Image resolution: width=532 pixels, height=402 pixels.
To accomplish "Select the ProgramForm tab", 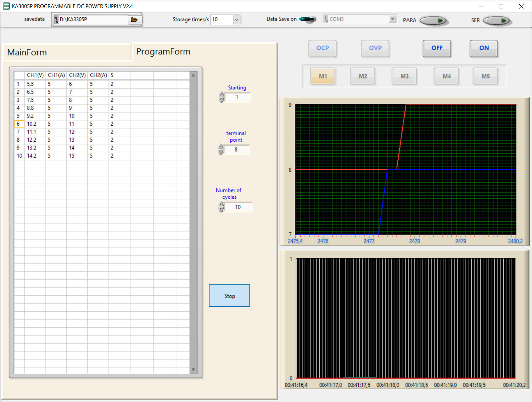I will point(163,52).
